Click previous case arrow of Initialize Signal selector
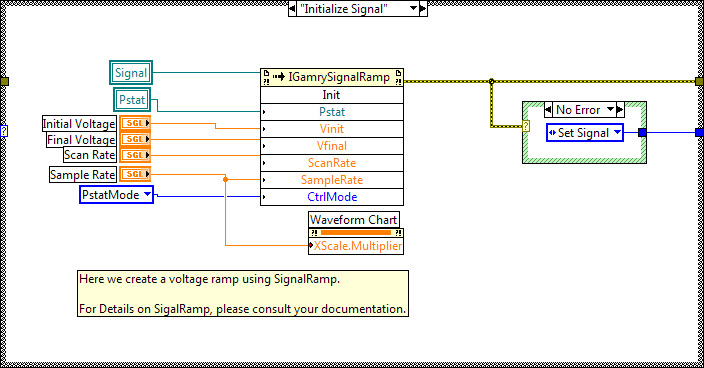704x368 pixels. (x=292, y=9)
